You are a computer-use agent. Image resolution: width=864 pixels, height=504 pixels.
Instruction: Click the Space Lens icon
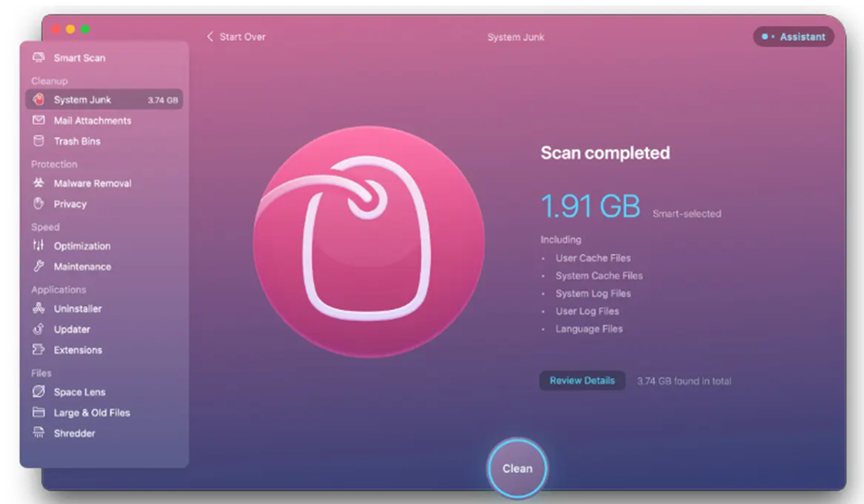click(x=39, y=392)
